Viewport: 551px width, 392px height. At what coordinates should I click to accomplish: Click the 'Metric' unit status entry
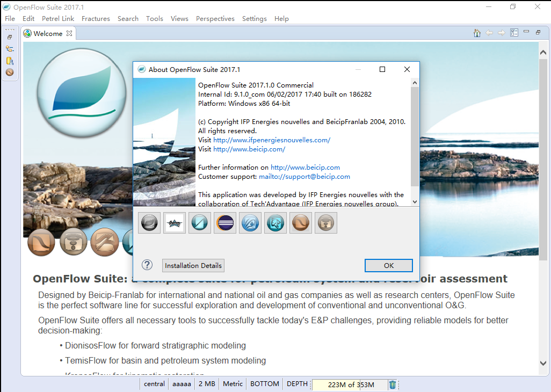(233, 384)
